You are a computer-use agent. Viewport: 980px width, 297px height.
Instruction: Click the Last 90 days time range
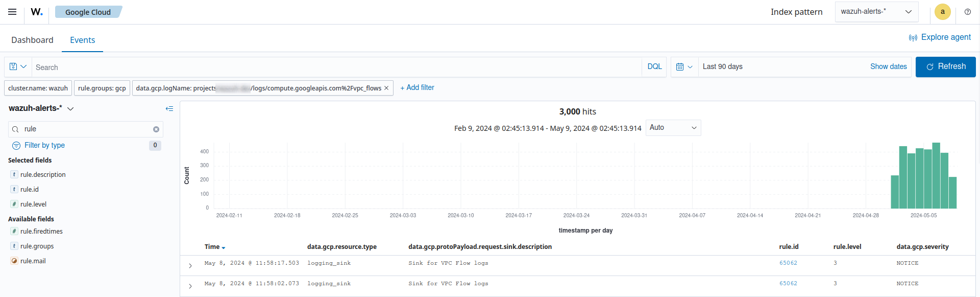pyautogui.click(x=722, y=67)
